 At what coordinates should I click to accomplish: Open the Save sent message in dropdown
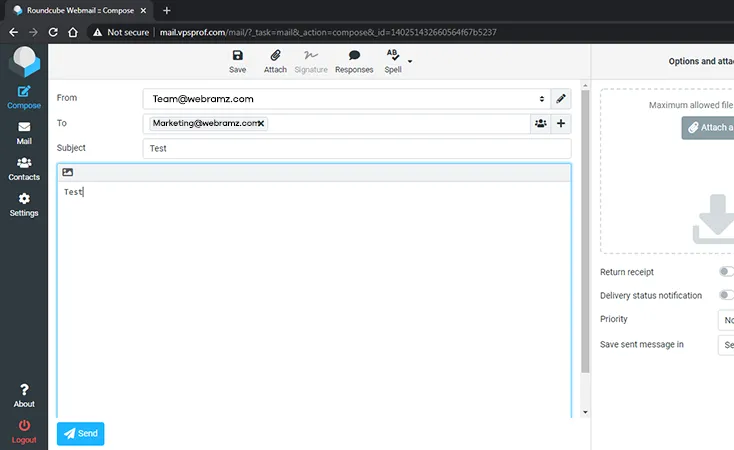[x=726, y=345]
